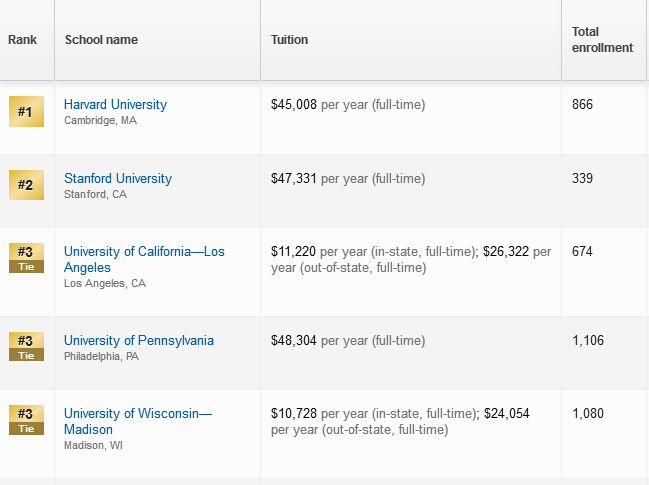The image size is (649, 485).
Task: Sort by the Total enrollment column header
Action: click(x=602, y=40)
